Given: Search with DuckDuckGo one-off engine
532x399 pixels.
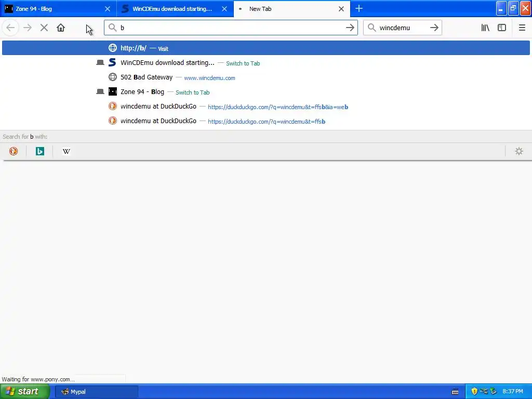Looking at the screenshot, I should click(x=14, y=151).
